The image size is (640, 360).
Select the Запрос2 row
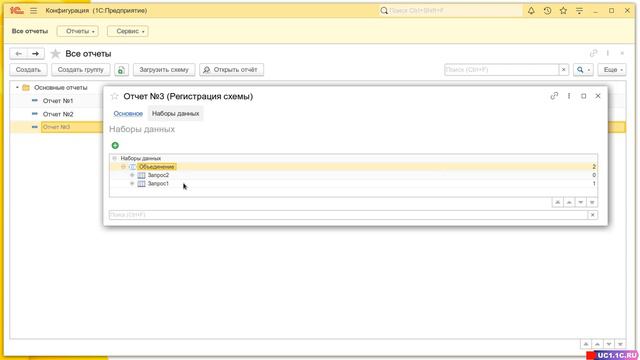coord(353,175)
